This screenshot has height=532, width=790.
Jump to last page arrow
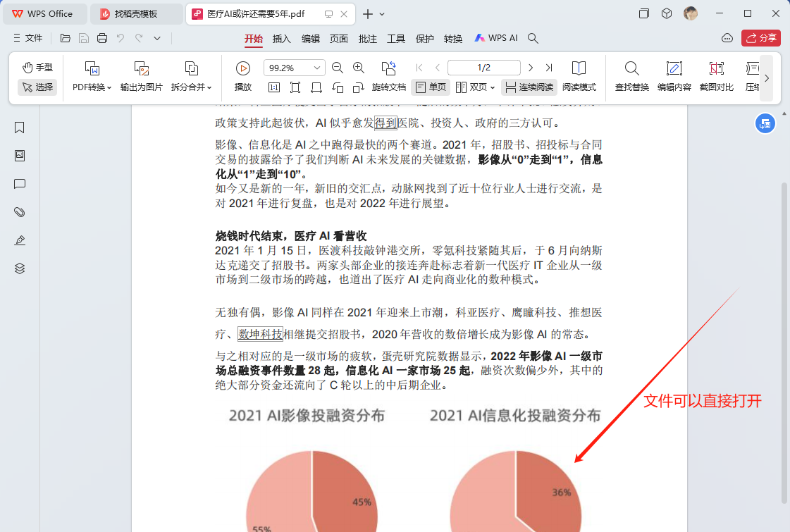[549, 68]
